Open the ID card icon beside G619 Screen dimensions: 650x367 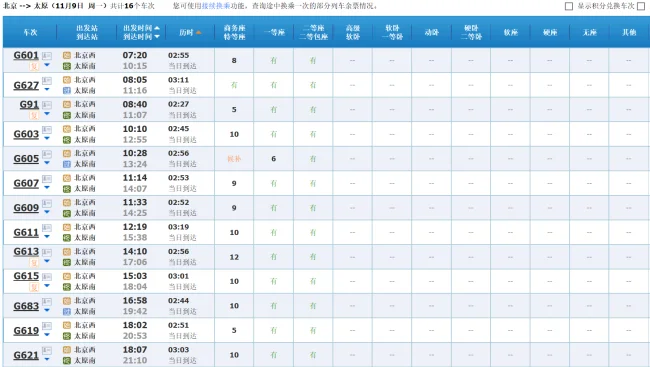click(47, 326)
